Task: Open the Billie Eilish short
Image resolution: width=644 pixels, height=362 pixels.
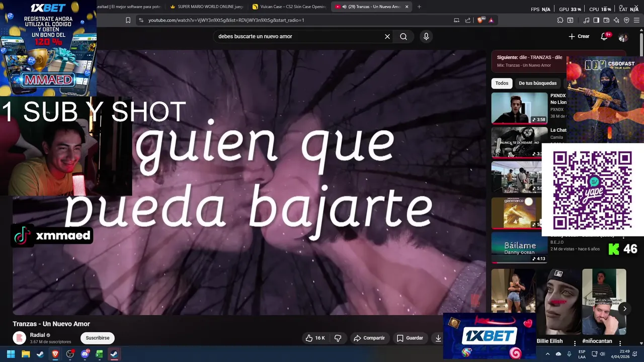Action: tap(558, 302)
